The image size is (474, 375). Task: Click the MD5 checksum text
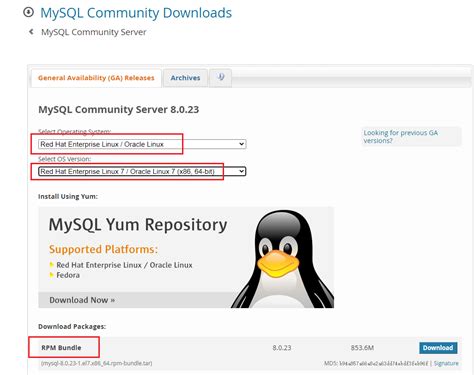click(376, 363)
